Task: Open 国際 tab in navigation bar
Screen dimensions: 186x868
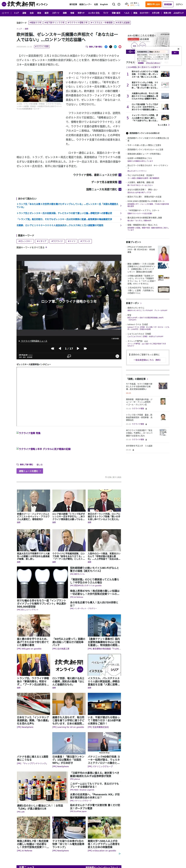Action: 65,13
